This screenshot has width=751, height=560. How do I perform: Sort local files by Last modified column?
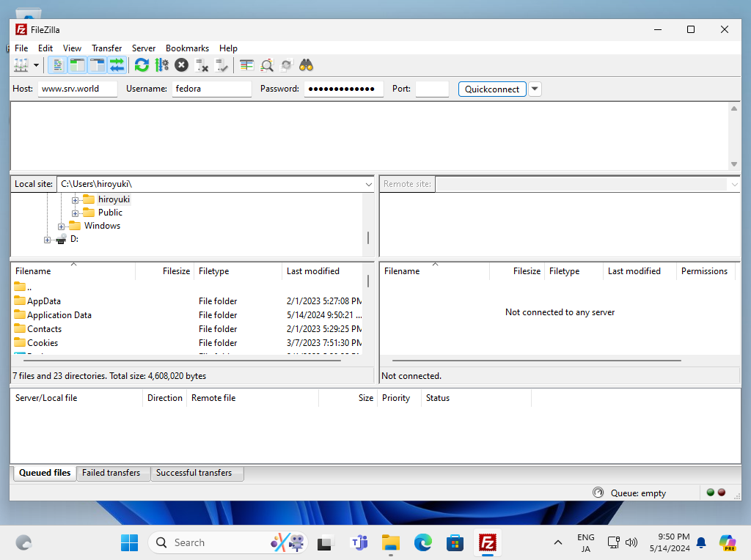coord(323,271)
